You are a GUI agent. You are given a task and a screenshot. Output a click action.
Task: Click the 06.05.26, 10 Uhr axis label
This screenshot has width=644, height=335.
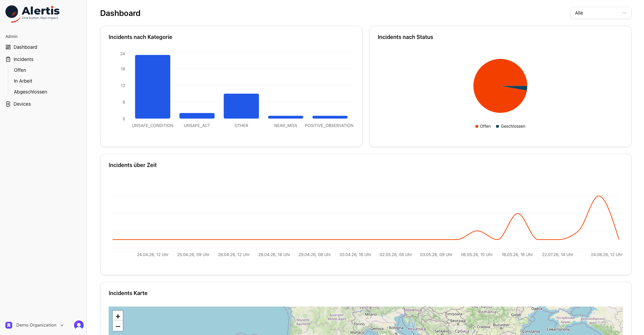[x=477, y=255]
